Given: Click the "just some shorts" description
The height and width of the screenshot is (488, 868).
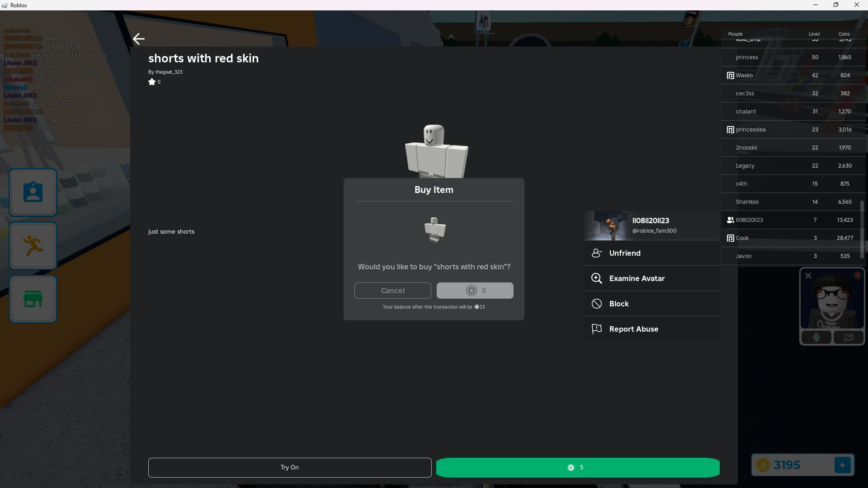Looking at the screenshot, I should [171, 231].
